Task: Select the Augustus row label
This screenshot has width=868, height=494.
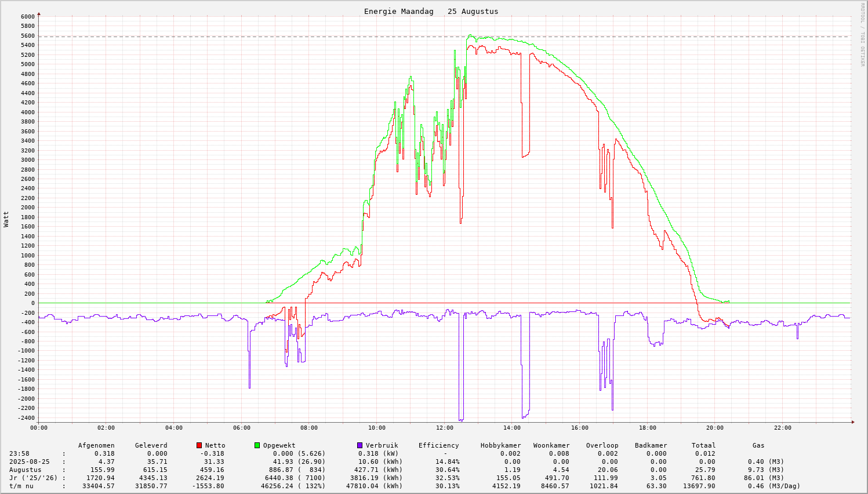Action: [25, 470]
